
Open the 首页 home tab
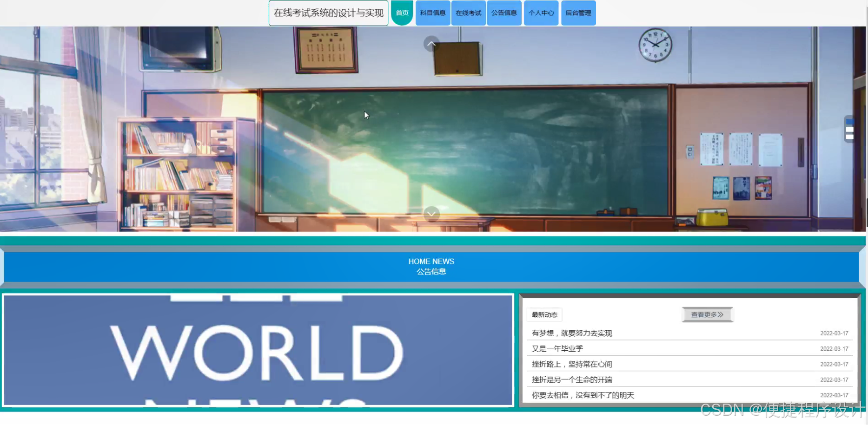[x=402, y=13]
